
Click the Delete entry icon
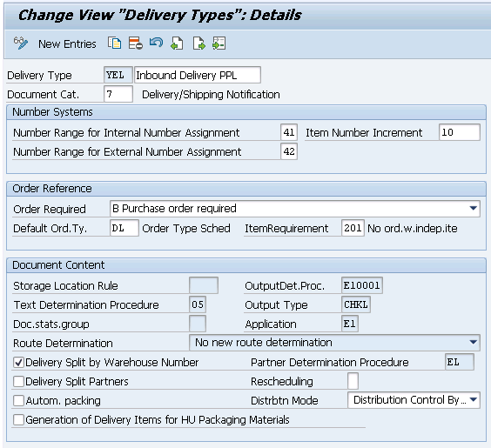point(135,43)
